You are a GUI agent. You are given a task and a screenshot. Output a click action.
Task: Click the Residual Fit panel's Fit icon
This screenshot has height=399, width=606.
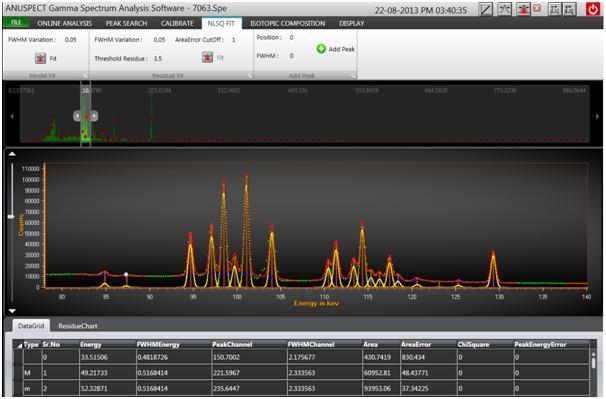coord(208,58)
